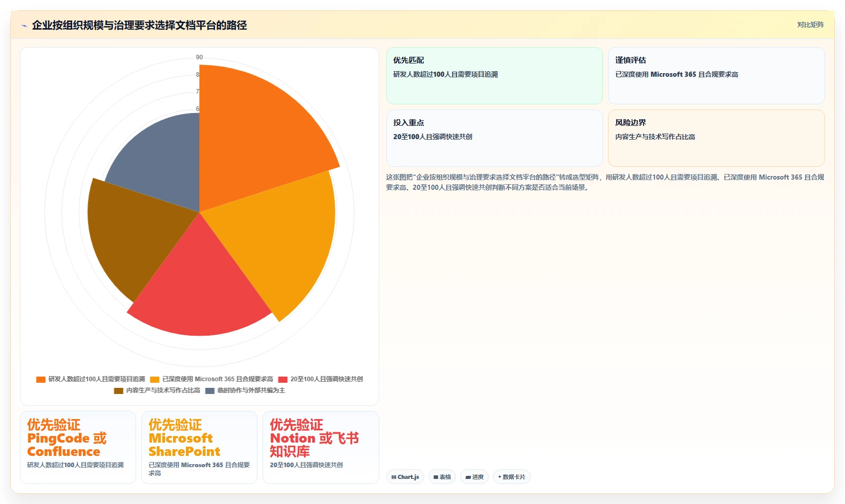
Task: Toggle orange legend swatch 研发人数超过100人且需要项目追溯
Action: pyautogui.click(x=41, y=379)
